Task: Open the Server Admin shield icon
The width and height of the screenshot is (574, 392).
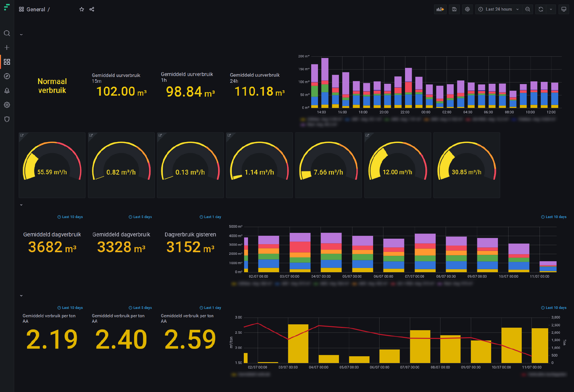Action: (7, 119)
